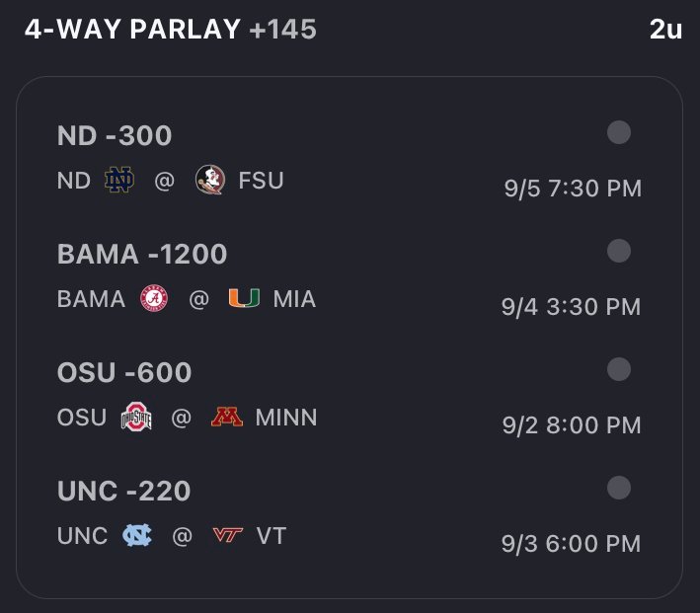Viewport: 700px width, 613px height.
Task: Open the UNC -220 pick title
Action: click(x=123, y=491)
